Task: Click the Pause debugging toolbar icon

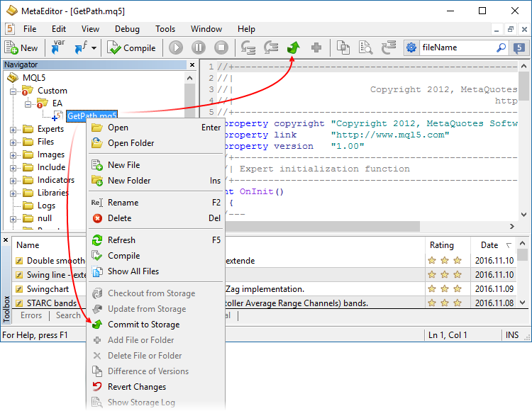Action: pos(199,48)
